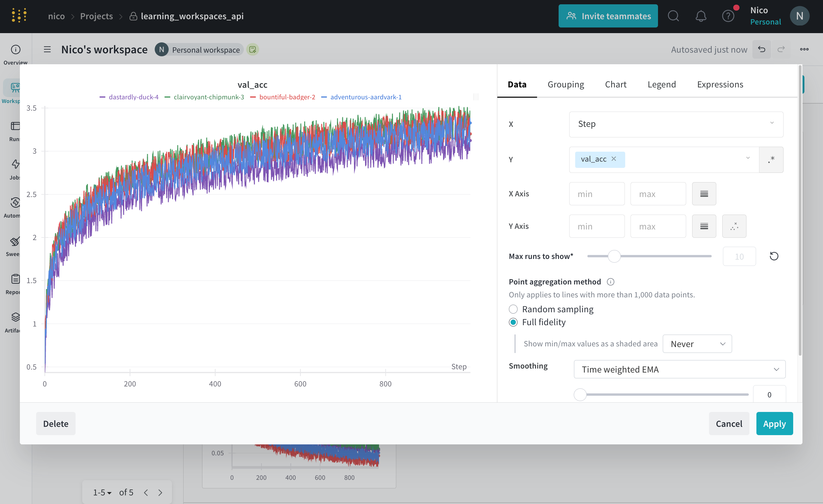Open shaded area Never dropdown
Screen dimensions: 823x504
pos(697,344)
